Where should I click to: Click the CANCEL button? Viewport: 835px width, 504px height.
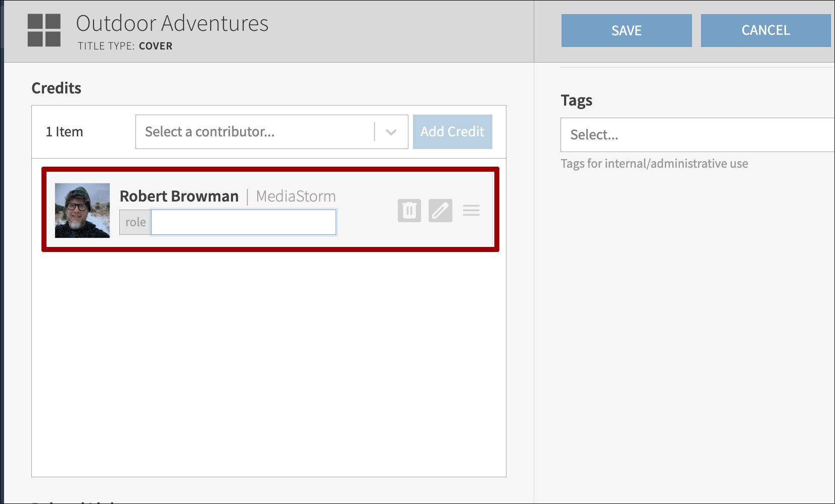tap(765, 31)
